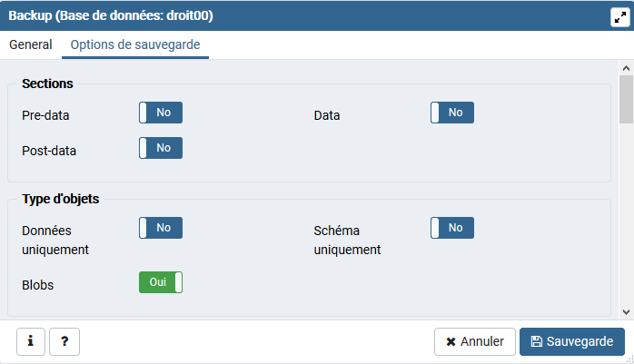Click the scrollbar down arrow

click(626, 310)
